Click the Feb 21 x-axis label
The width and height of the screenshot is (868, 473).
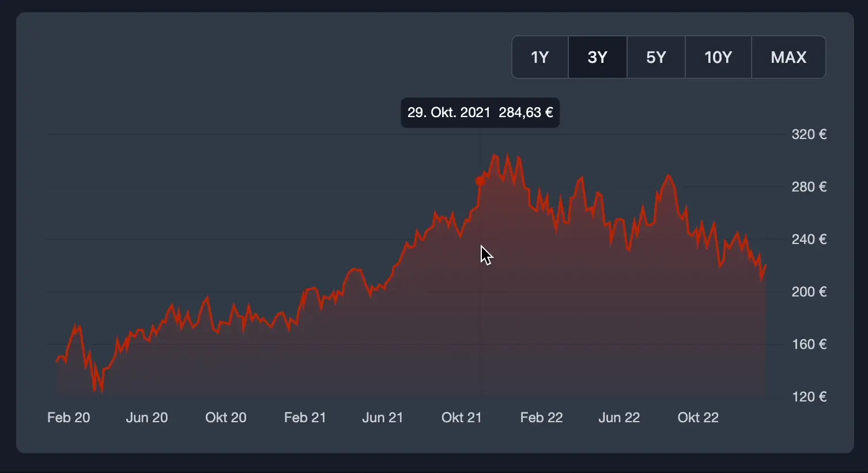[305, 418]
